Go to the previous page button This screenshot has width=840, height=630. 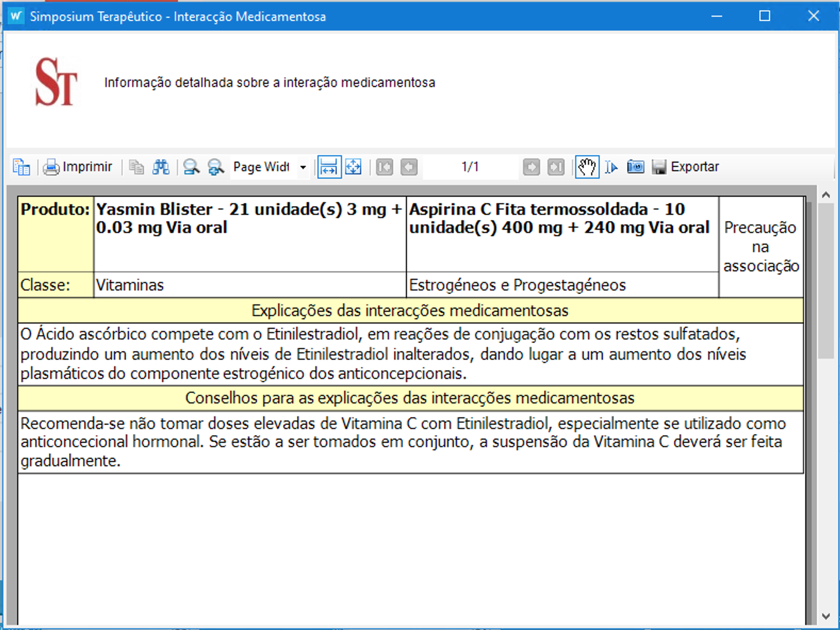409,167
